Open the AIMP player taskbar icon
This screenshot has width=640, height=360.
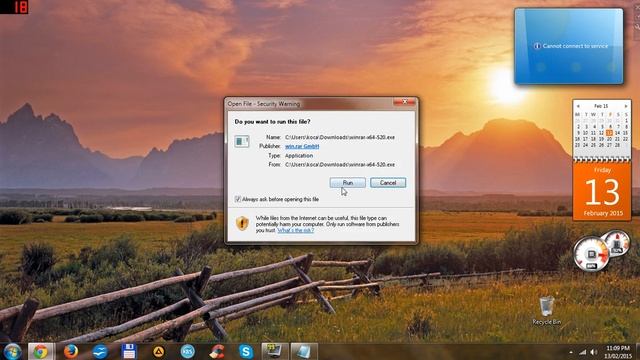click(158, 351)
